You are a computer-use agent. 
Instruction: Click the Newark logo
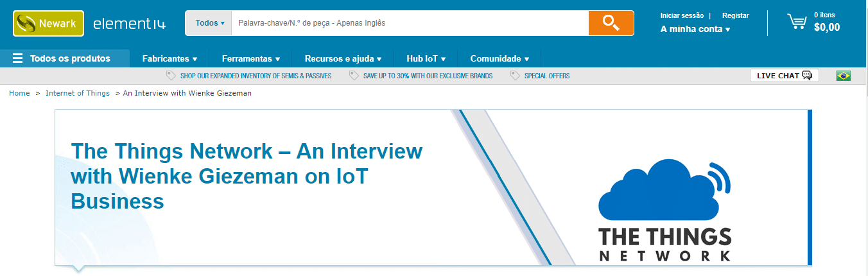pyautogui.click(x=48, y=24)
